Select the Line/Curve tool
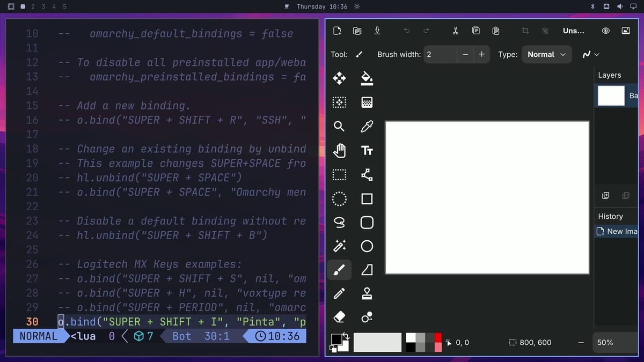The width and height of the screenshot is (644, 362). (x=367, y=175)
